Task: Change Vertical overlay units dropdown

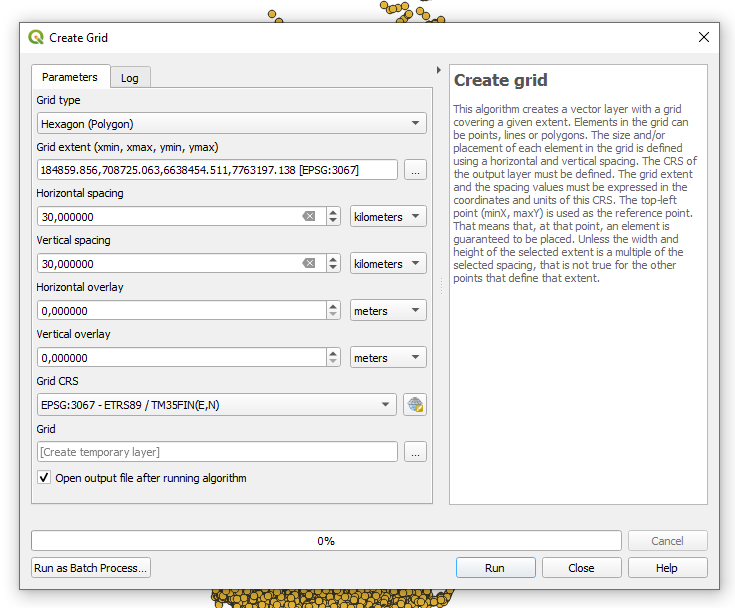Action: pos(388,358)
